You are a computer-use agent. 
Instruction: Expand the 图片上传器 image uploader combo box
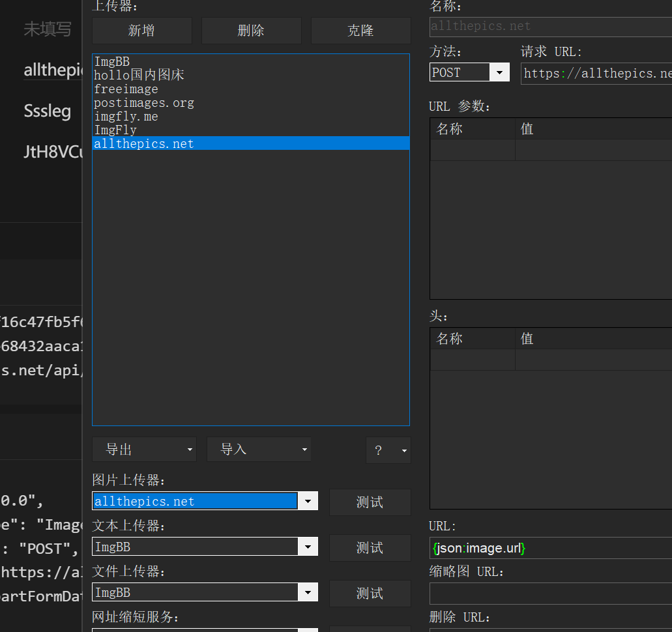point(308,501)
